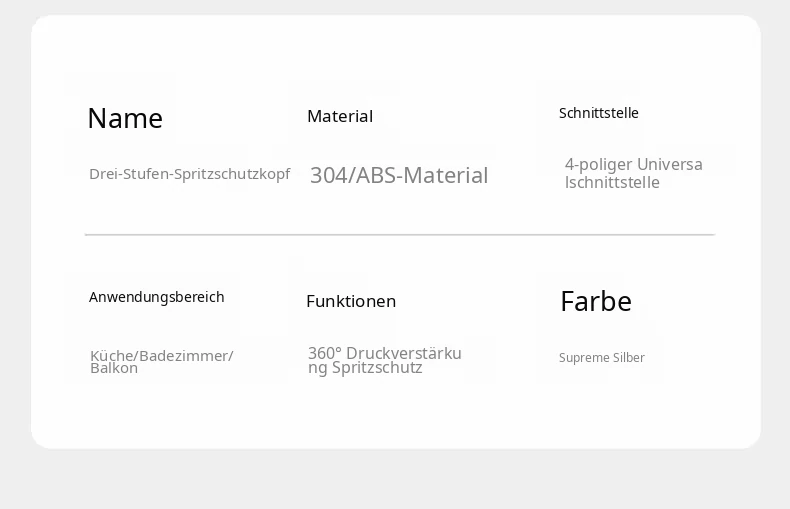Click the 360° Druckverstärku text line
Viewport: 790px width, 509px height.
point(384,353)
